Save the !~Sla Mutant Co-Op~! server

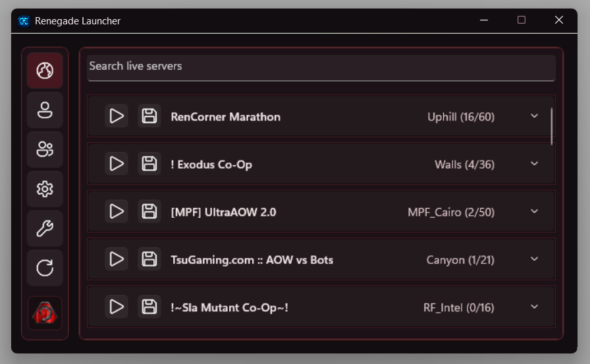point(149,307)
